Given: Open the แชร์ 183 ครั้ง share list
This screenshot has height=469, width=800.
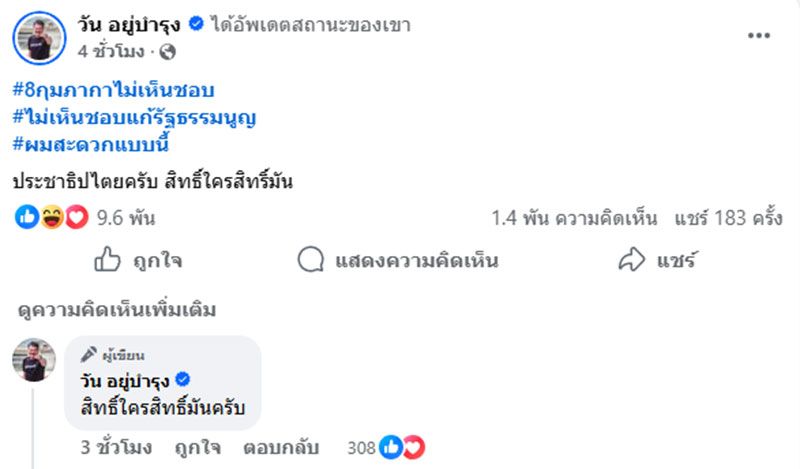Looking at the screenshot, I should [727, 217].
